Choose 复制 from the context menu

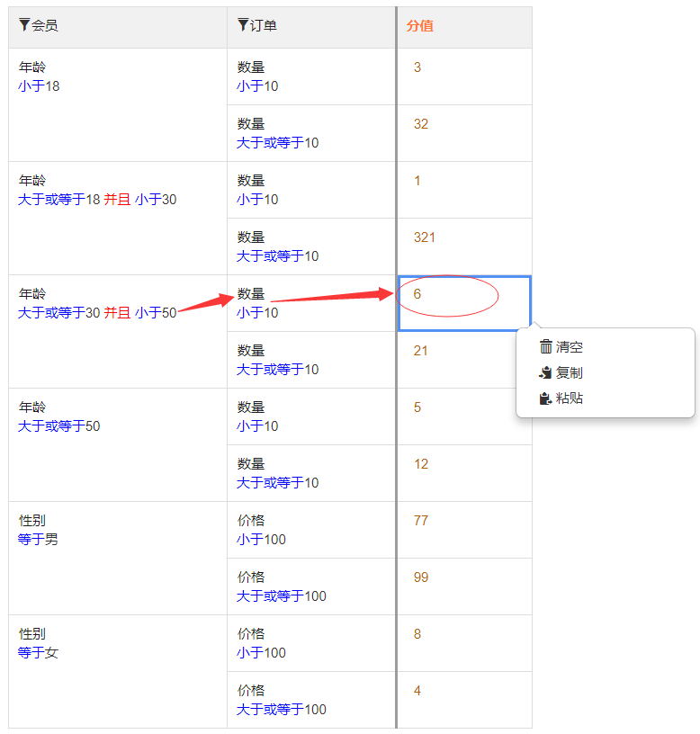(x=569, y=372)
